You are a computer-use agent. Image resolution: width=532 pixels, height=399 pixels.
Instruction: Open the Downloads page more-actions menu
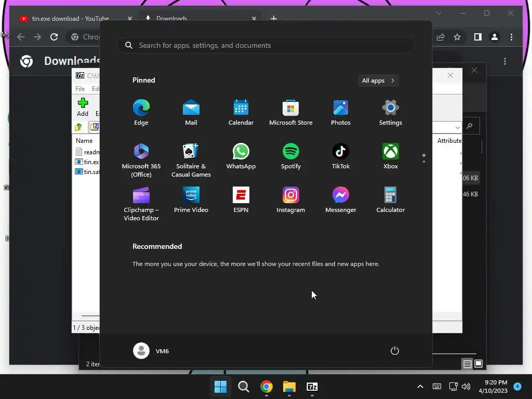[x=505, y=61]
